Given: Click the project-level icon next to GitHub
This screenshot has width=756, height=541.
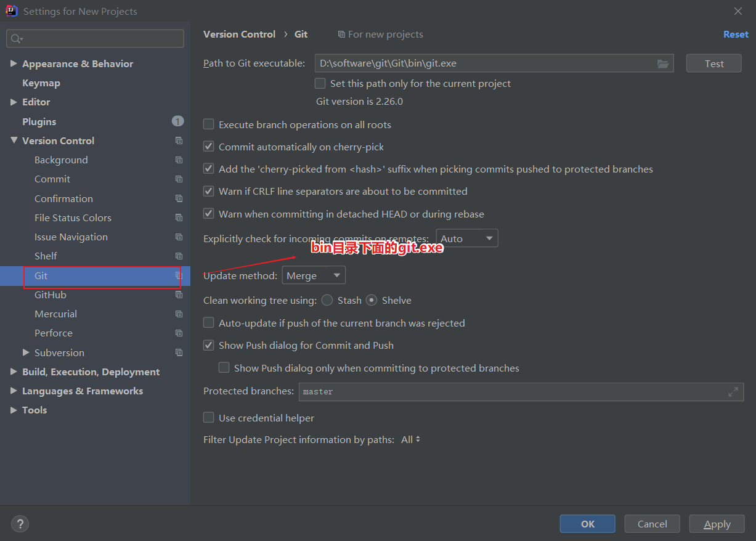Looking at the screenshot, I should pyautogui.click(x=179, y=295).
